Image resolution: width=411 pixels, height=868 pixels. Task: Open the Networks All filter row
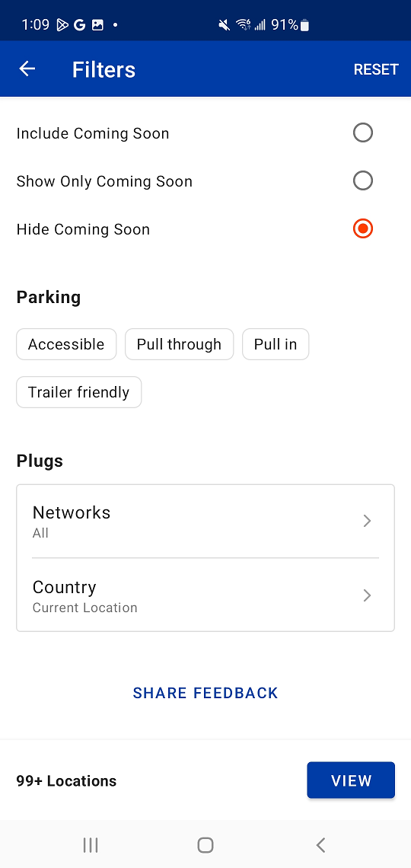click(205, 522)
